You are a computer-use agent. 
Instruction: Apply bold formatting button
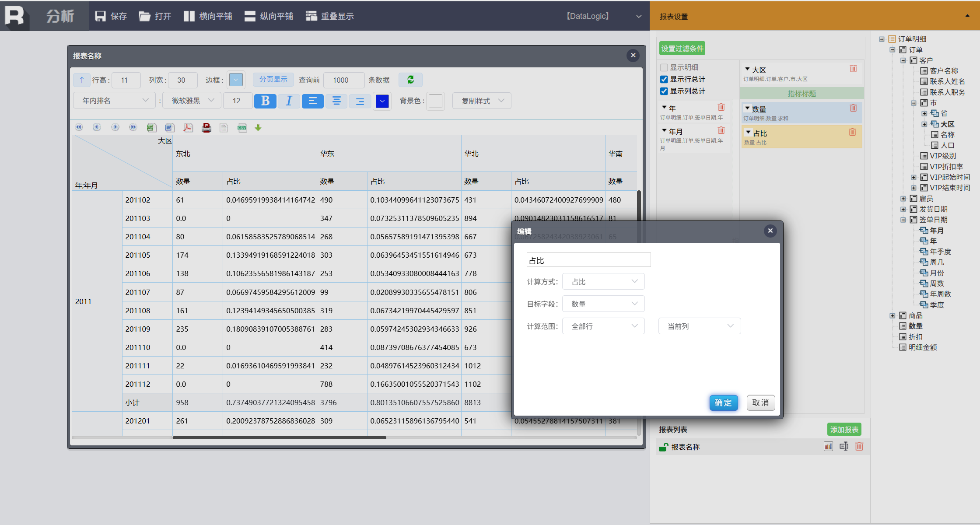click(x=265, y=101)
